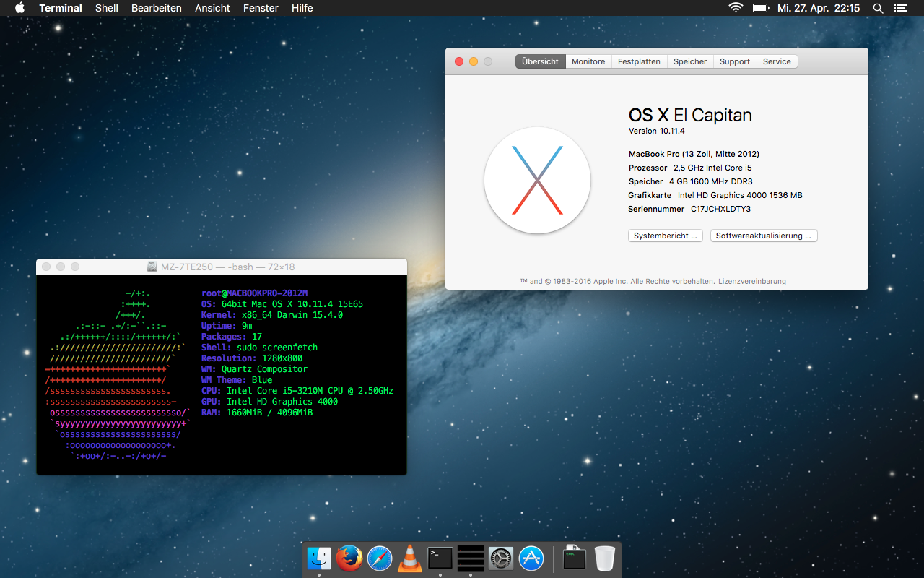Open the App Store from the Dock
924x578 pixels.
(531, 558)
